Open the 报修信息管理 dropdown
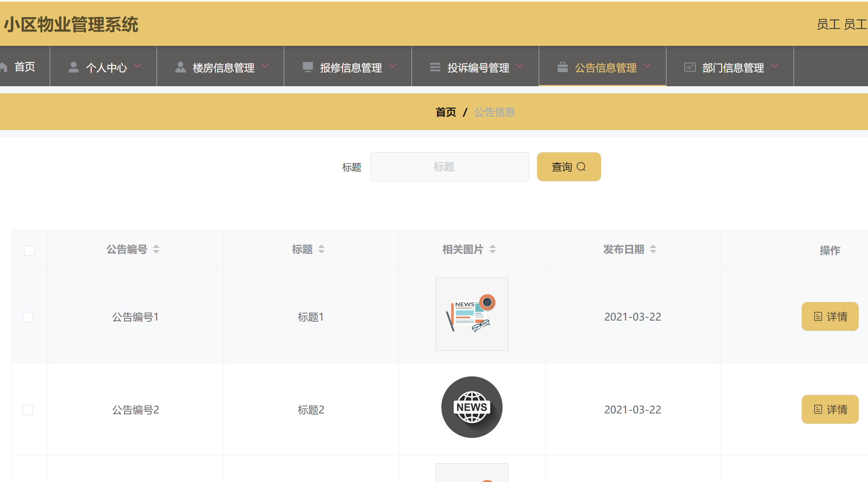The image size is (868, 482). click(393, 66)
